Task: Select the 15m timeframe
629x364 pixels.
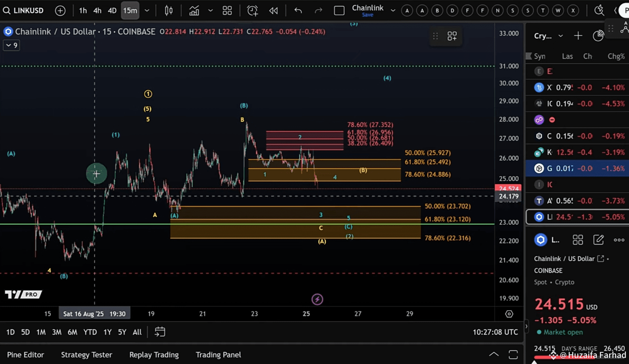Action: [x=130, y=10]
